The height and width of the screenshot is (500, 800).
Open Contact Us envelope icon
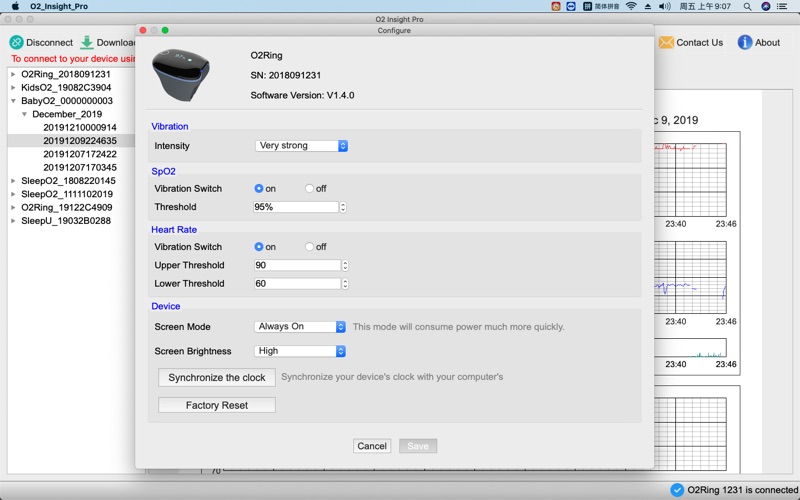click(x=666, y=42)
